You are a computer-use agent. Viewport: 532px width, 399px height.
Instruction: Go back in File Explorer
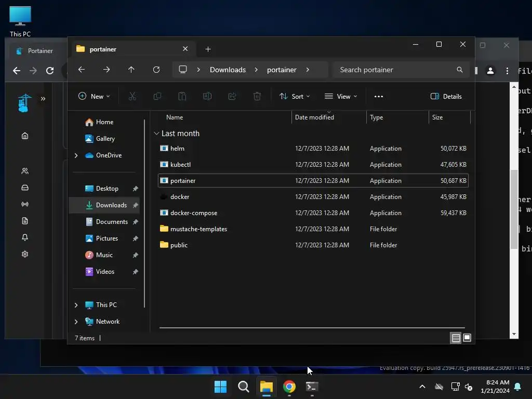82,70
